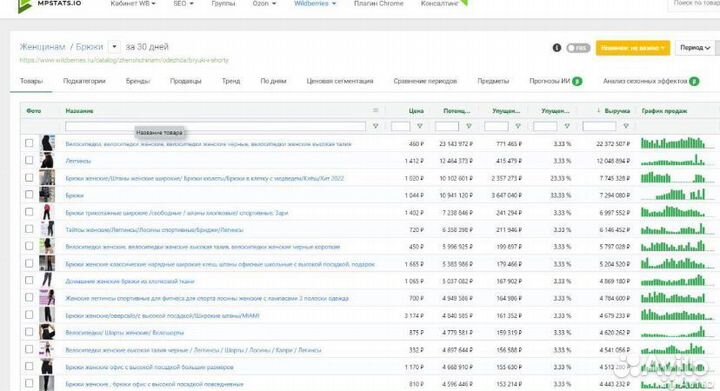The image size is (720, 391).
Task: Switch to the Сравнение периодов tab
Action: [425, 81]
